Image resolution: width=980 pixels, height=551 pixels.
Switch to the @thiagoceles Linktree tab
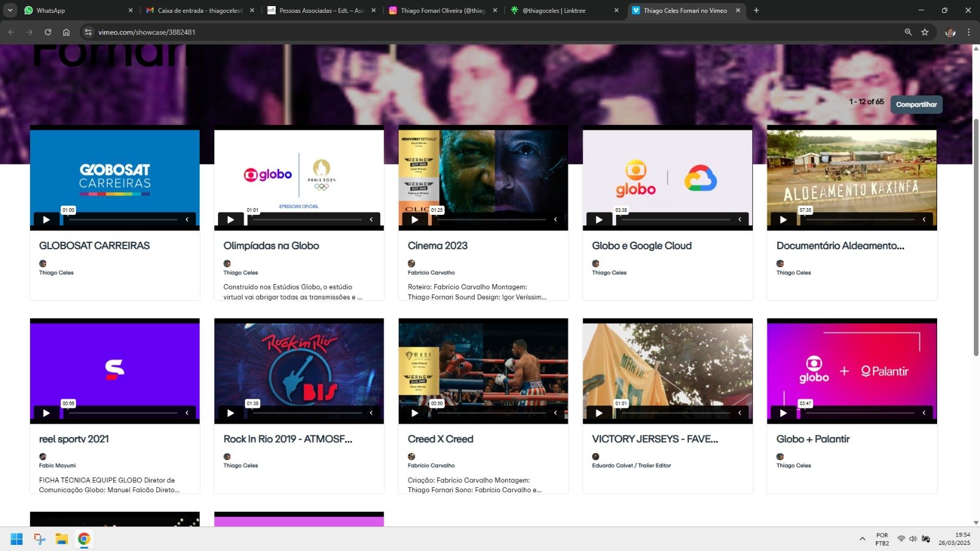[x=563, y=10]
